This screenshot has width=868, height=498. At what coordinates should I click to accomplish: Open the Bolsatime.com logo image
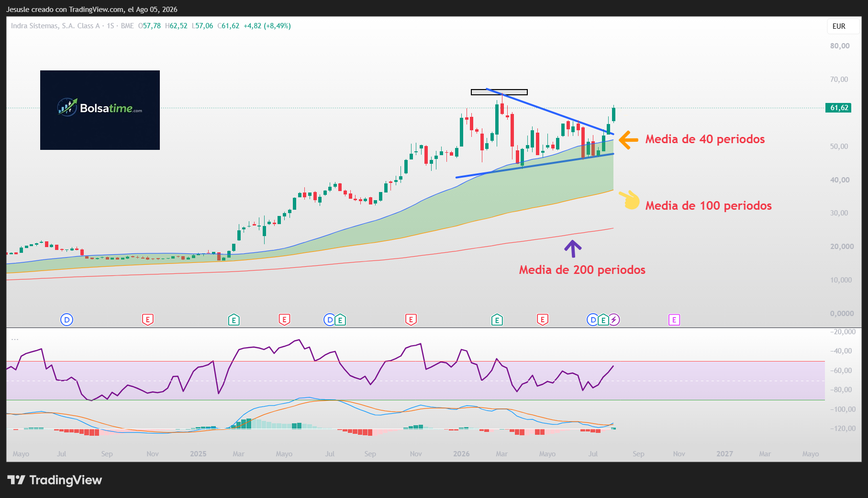[100, 110]
